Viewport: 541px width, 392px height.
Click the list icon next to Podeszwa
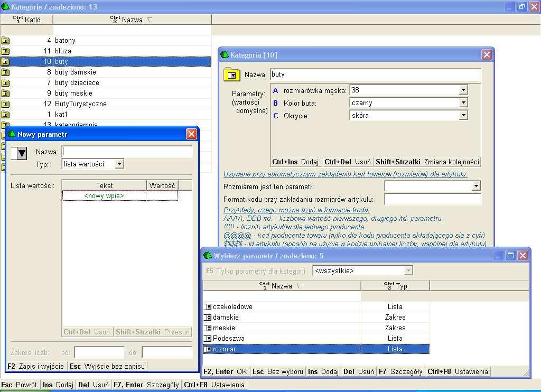pos(208,339)
